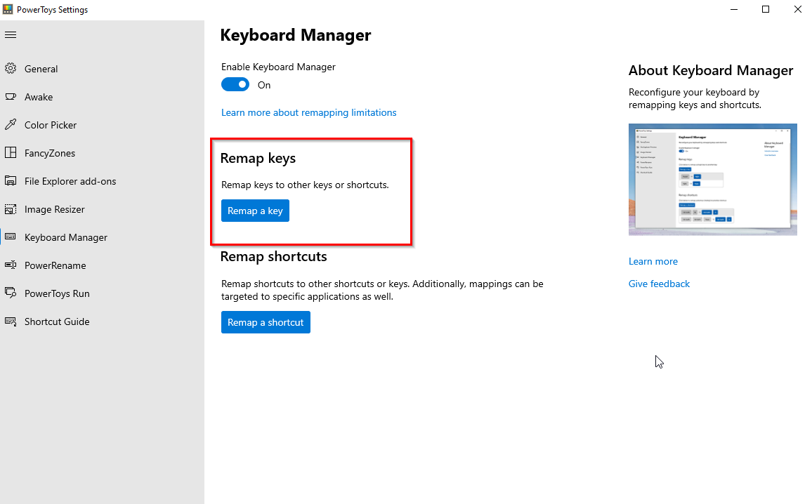Open Shortcut Guide settings
The width and height of the screenshot is (812, 504).
pos(102,321)
